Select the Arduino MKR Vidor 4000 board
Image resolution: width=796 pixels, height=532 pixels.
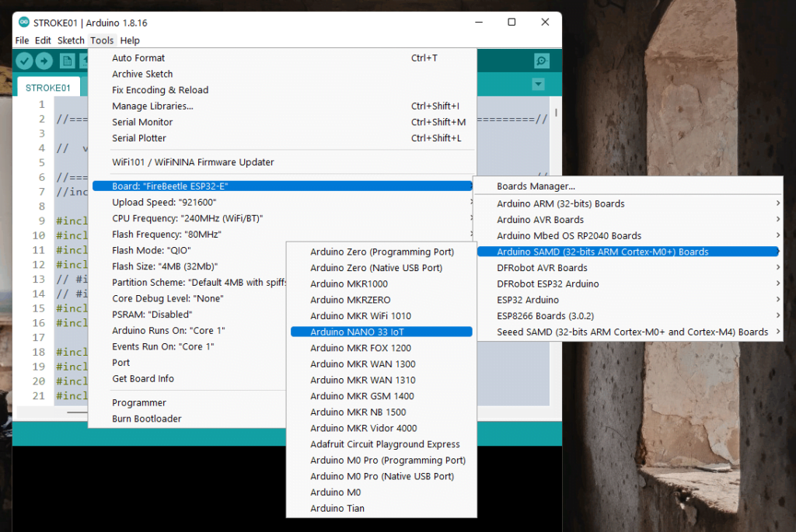point(381,429)
